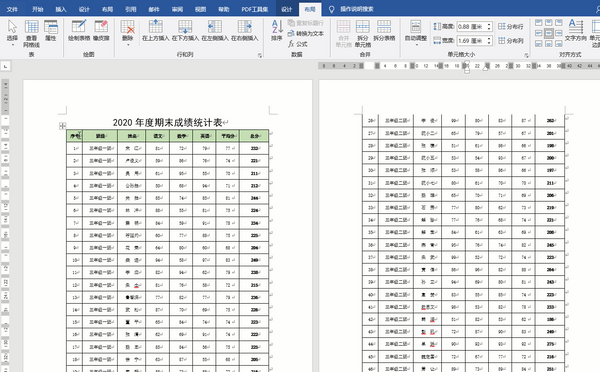Switch to the 引用 tab
This screenshot has height=372, width=600.
(130, 9)
